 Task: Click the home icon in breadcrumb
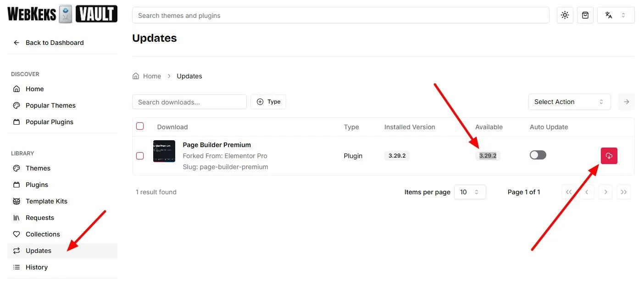[136, 76]
